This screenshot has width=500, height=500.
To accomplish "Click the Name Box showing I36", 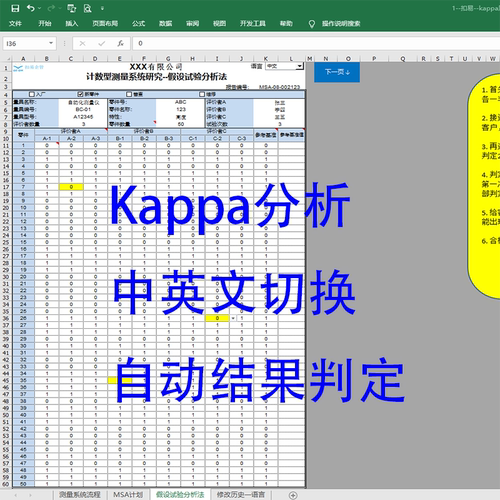I will [26, 43].
